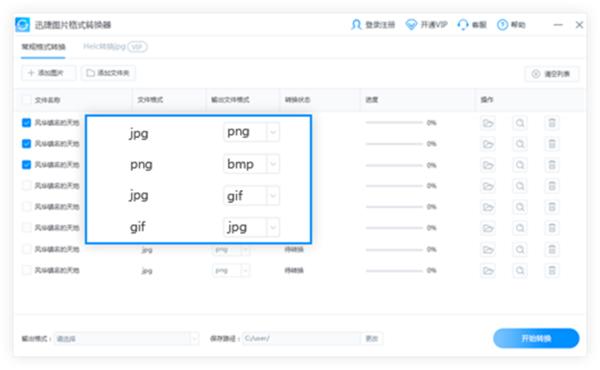The width and height of the screenshot is (600, 370).
Task: Select the regular format conversion tab
Action: tap(43, 47)
